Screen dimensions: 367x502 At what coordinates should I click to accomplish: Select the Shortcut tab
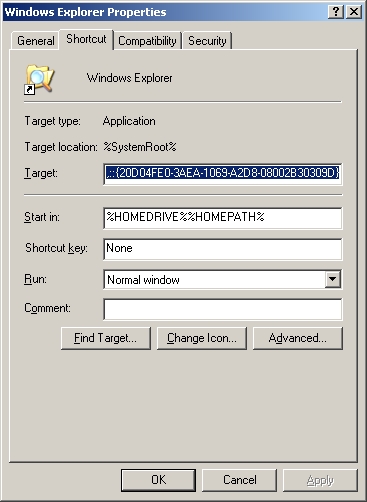click(86, 39)
